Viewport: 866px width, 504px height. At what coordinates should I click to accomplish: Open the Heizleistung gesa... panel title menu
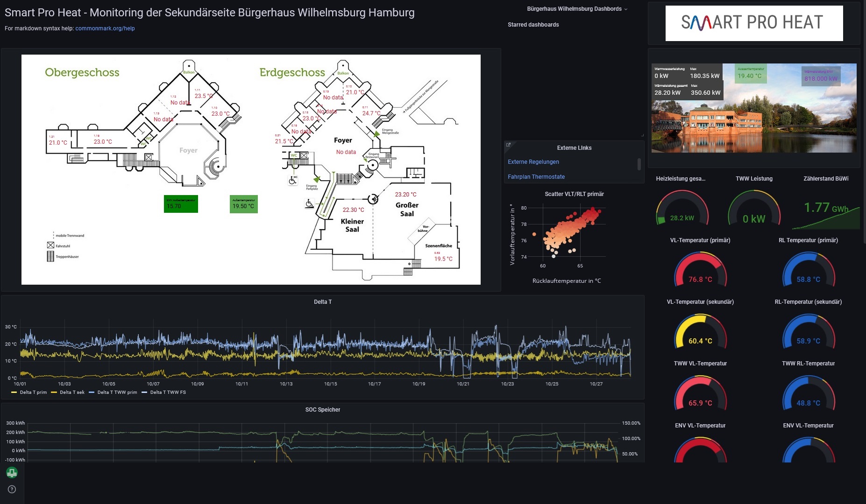click(681, 179)
